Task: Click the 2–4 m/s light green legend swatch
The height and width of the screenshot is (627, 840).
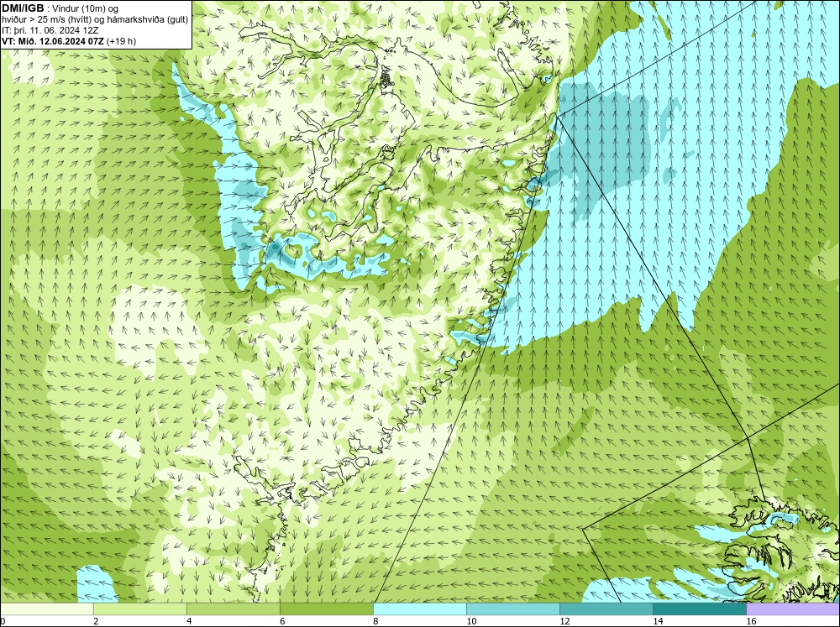Action: coord(139,609)
